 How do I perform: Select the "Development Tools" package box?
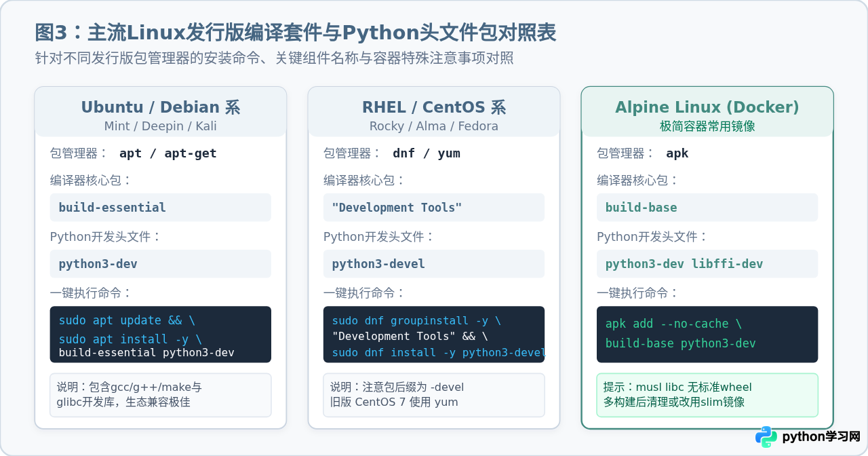pyautogui.click(x=434, y=207)
